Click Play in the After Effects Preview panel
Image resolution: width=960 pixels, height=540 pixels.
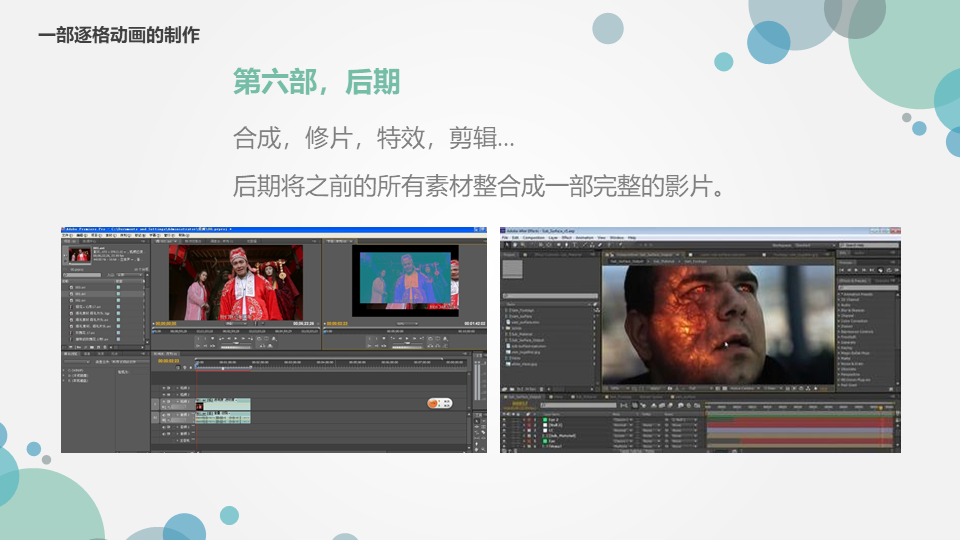[856, 270]
